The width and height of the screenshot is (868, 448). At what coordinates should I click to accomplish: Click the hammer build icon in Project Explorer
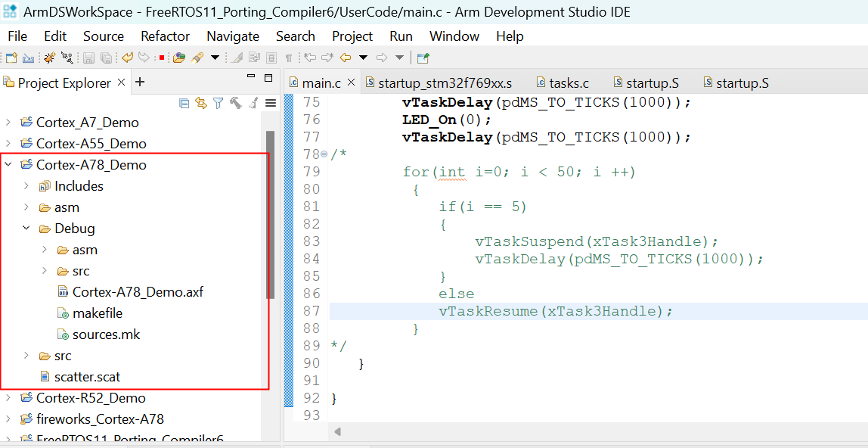235,103
